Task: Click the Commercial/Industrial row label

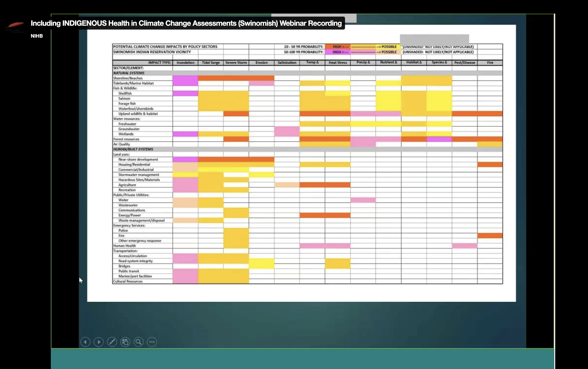Action: click(x=136, y=170)
